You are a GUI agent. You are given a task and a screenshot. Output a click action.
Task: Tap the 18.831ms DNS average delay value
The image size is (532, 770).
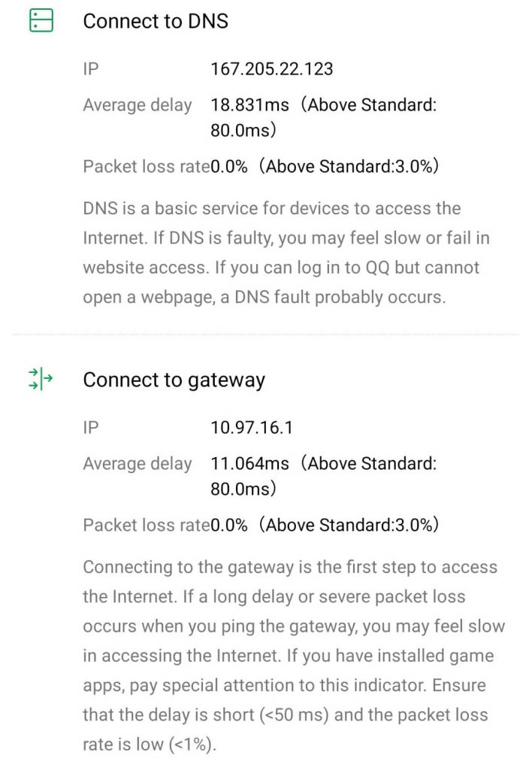click(x=249, y=105)
